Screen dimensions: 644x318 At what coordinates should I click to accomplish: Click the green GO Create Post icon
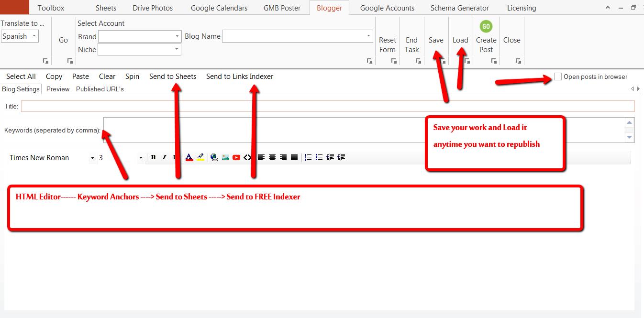click(486, 26)
